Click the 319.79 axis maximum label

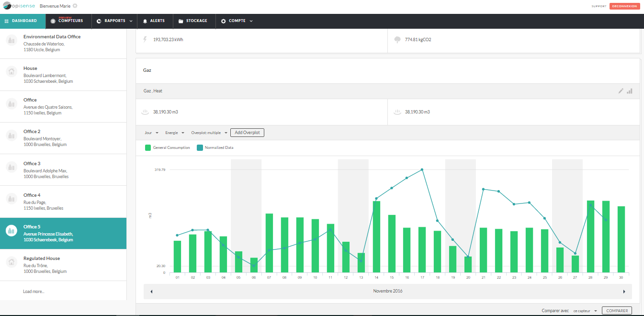click(159, 169)
